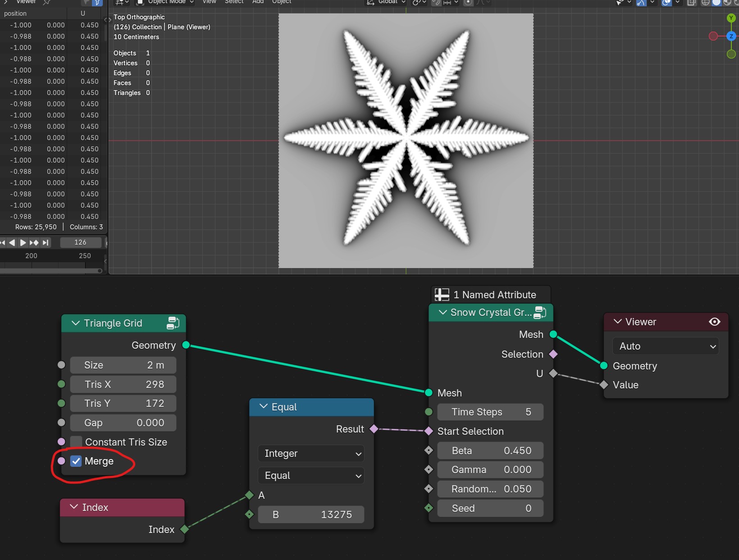Open the Auto domain dropdown in Viewer
Image resolution: width=739 pixels, height=560 pixels.
(x=665, y=346)
